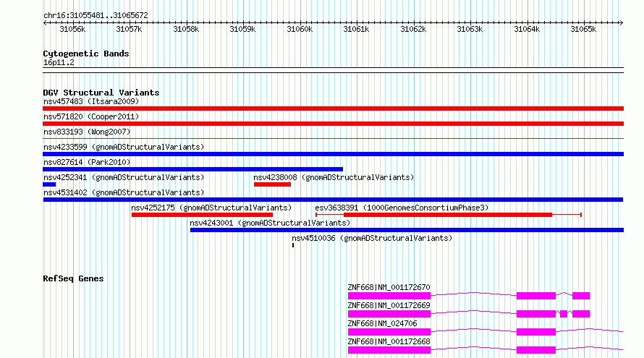Image resolution: width=644 pixels, height=358 pixels.
Task: Click the 31059k ruler tick label
Action: point(242,30)
